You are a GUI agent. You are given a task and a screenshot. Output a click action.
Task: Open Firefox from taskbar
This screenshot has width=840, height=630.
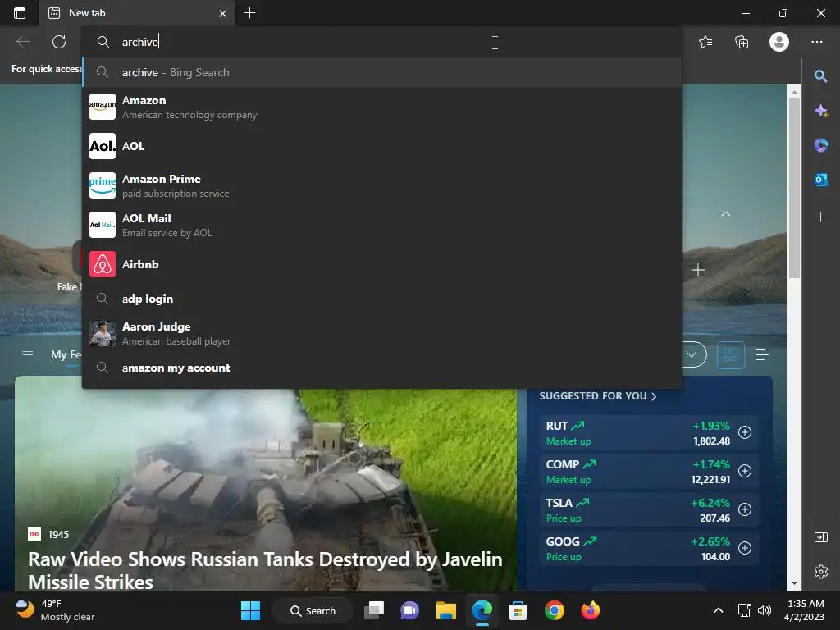(591, 610)
